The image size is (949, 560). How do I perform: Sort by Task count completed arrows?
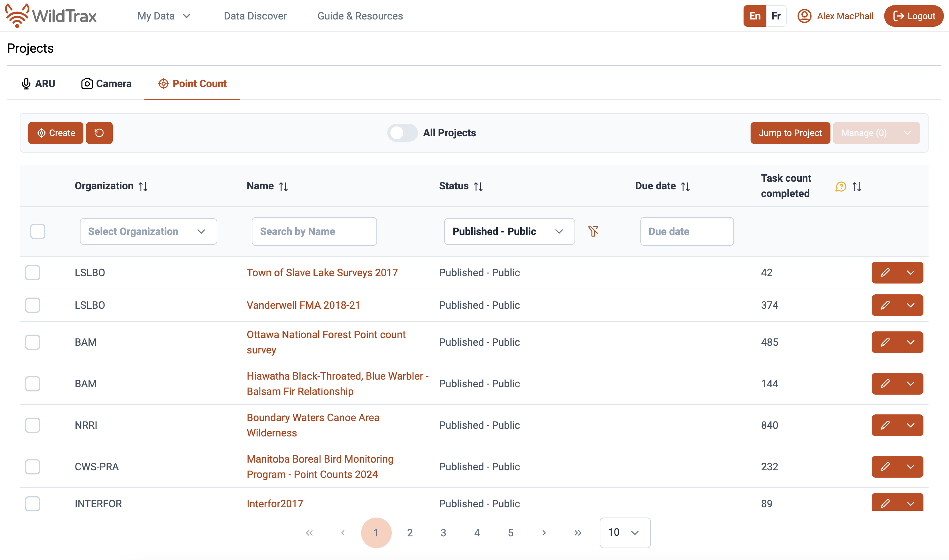(857, 186)
